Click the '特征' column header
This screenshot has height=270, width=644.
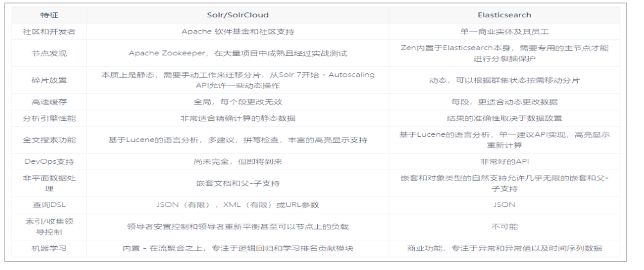49,15
